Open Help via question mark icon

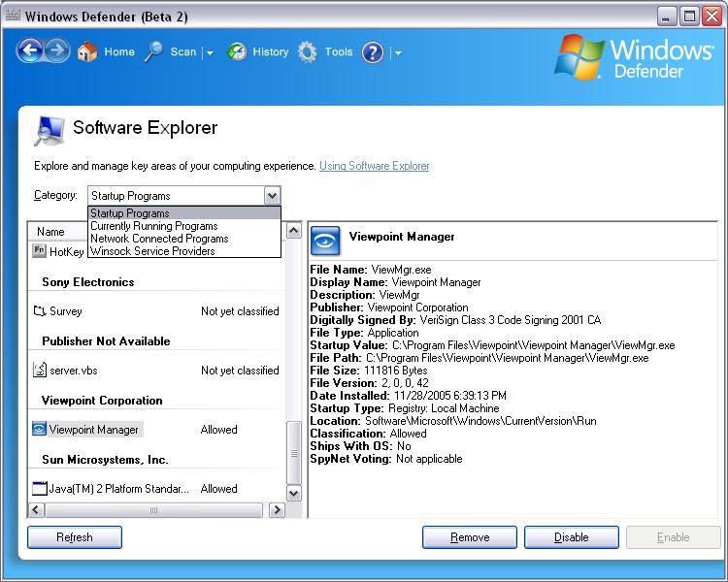(373, 52)
